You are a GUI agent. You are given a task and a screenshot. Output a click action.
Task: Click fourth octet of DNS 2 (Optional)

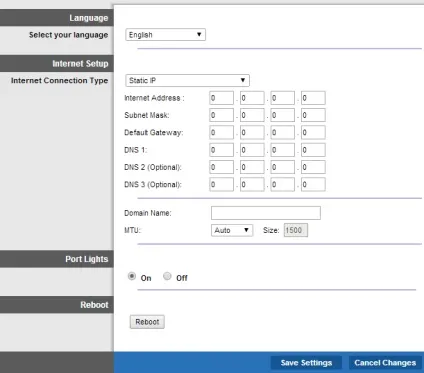tap(313, 167)
